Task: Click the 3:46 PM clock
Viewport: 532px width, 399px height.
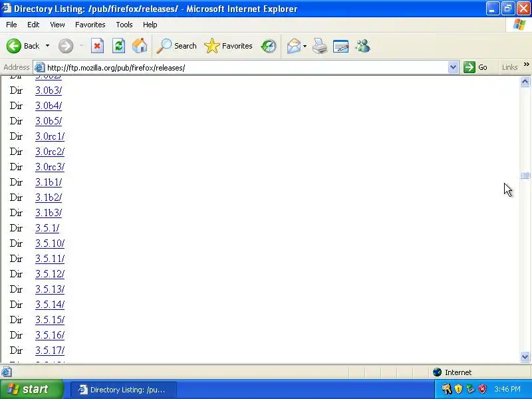Action: (507, 389)
